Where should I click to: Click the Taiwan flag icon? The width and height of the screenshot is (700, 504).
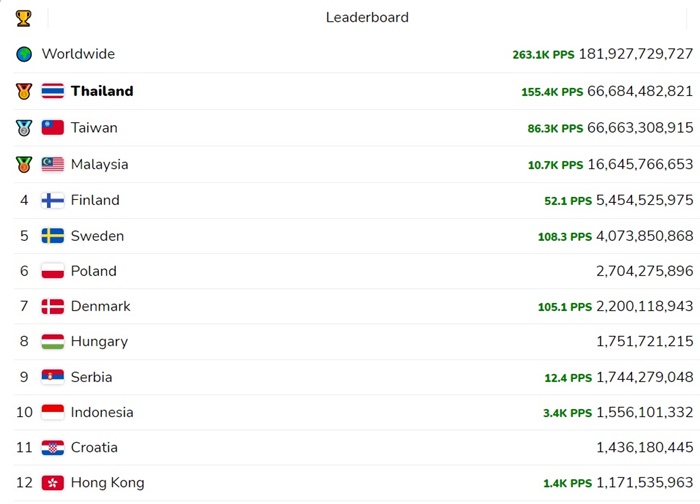[x=53, y=128]
